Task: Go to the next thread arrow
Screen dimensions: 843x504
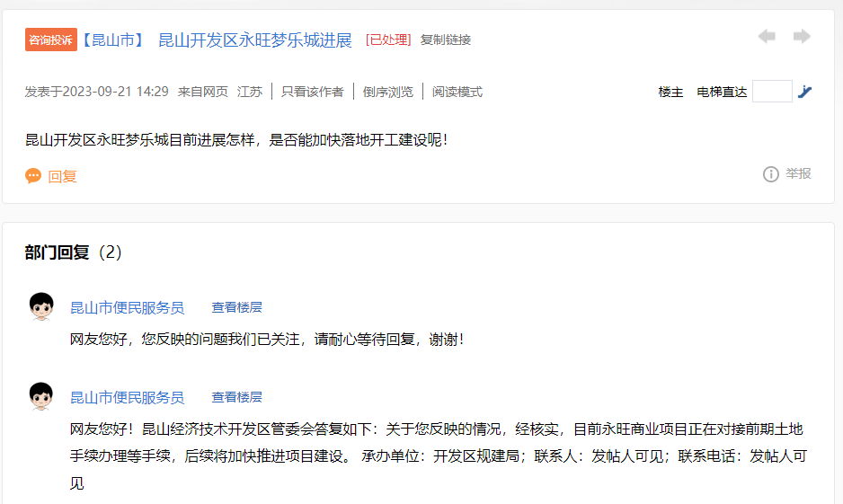Action: pyautogui.click(x=802, y=37)
